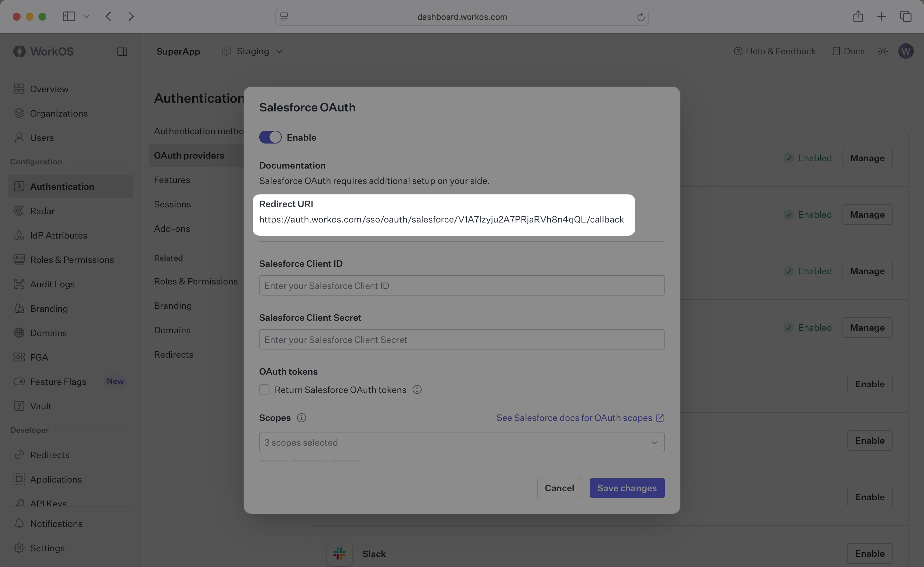This screenshot has width=924, height=567.
Task: Click the Save changes button
Action: point(627,488)
